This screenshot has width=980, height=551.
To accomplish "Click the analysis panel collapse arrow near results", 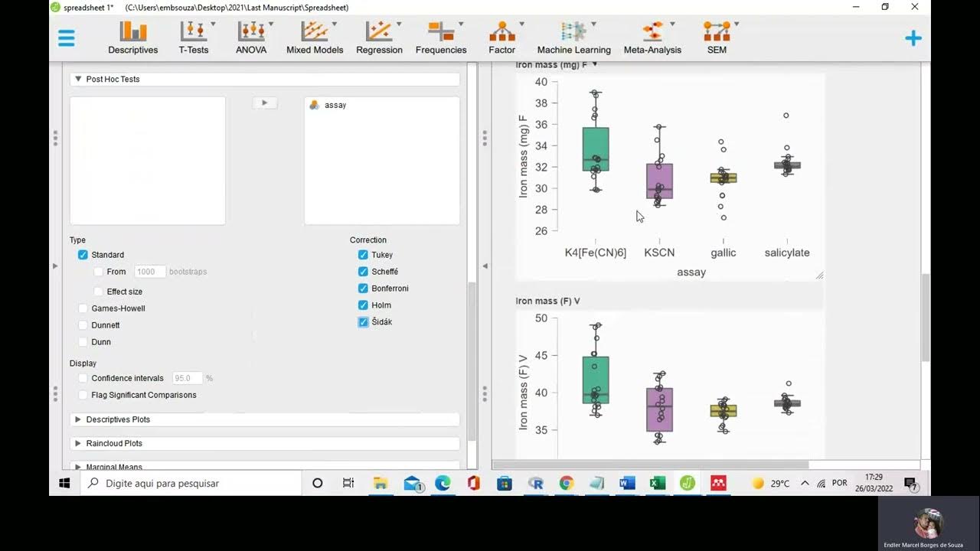I will coord(485,266).
